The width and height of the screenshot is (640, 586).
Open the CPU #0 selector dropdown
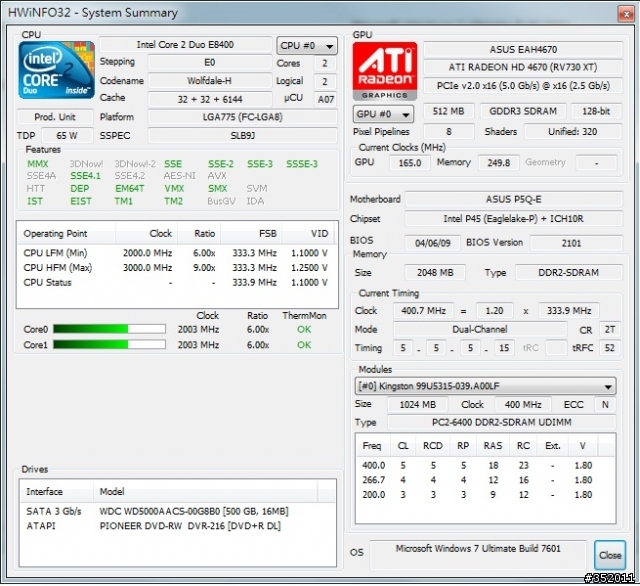pyautogui.click(x=307, y=46)
